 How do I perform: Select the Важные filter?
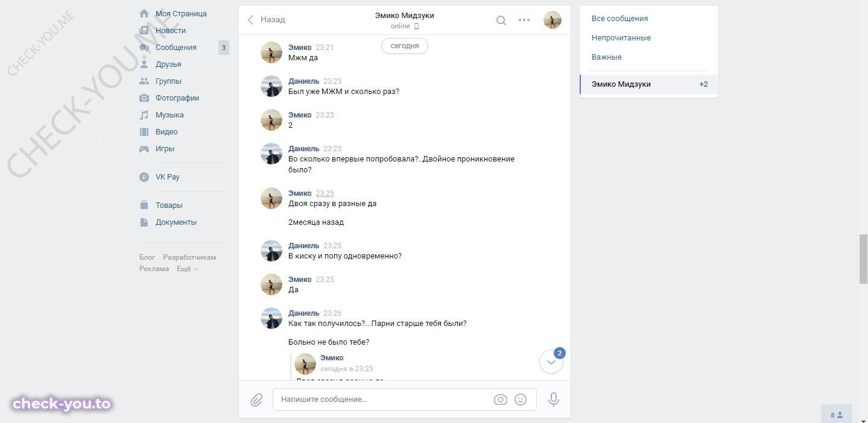click(x=649, y=57)
